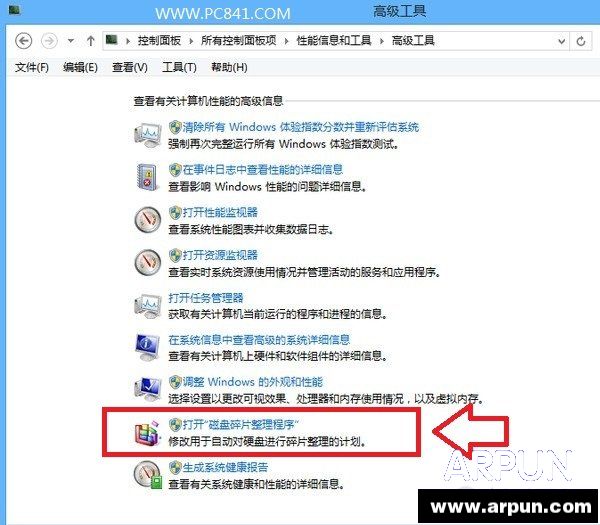Click 调整 Windows 的外观和性能 link
The image size is (600, 525).
(x=253, y=382)
